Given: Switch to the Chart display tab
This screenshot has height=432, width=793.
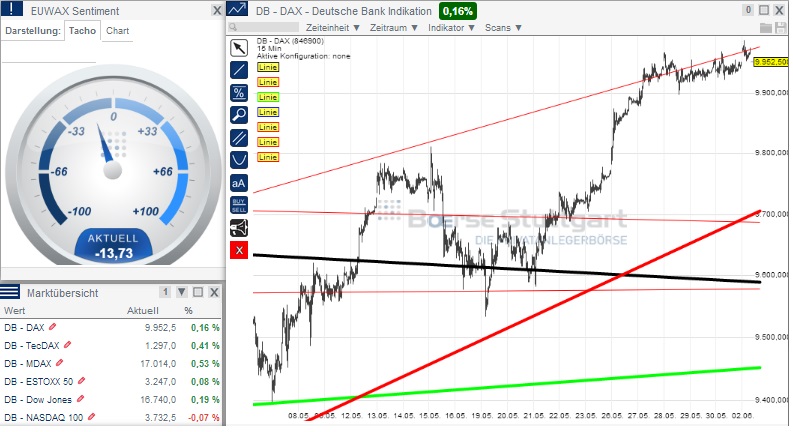Looking at the screenshot, I should click(x=117, y=31).
